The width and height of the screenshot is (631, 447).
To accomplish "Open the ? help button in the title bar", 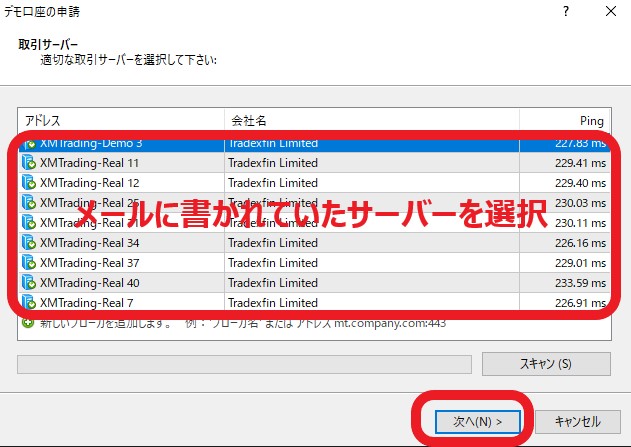I will (x=566, y=11).
